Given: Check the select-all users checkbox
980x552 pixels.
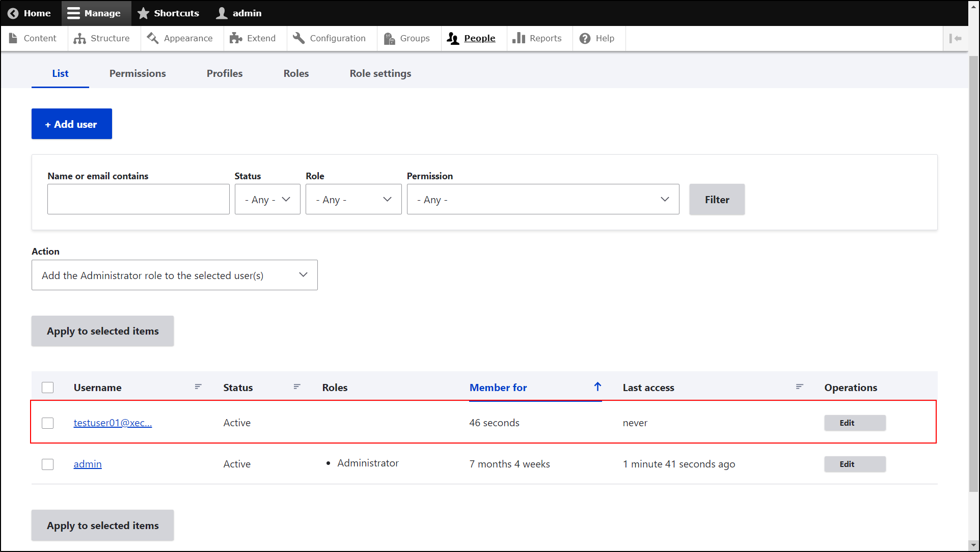Looking at the screenshot, I should pos(47,387).
